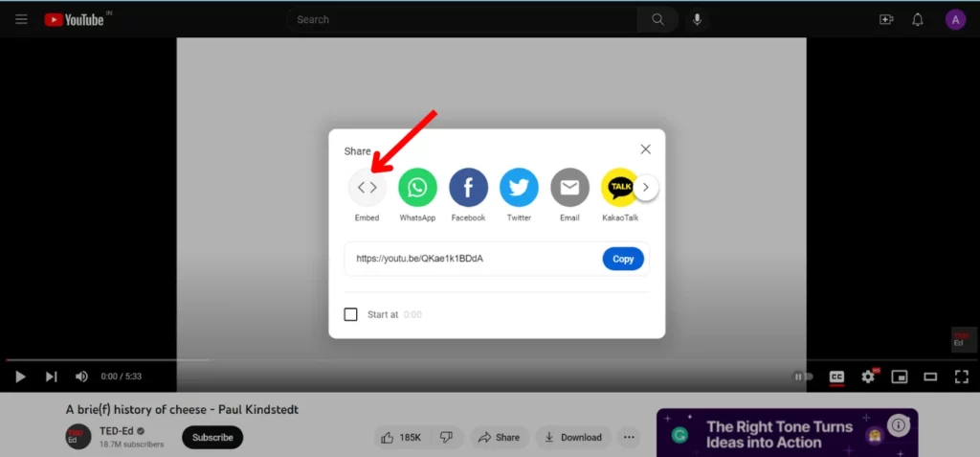Select the youtu.be URL field
This screenshot has width=980, height=457.
(x=475, y=259)
